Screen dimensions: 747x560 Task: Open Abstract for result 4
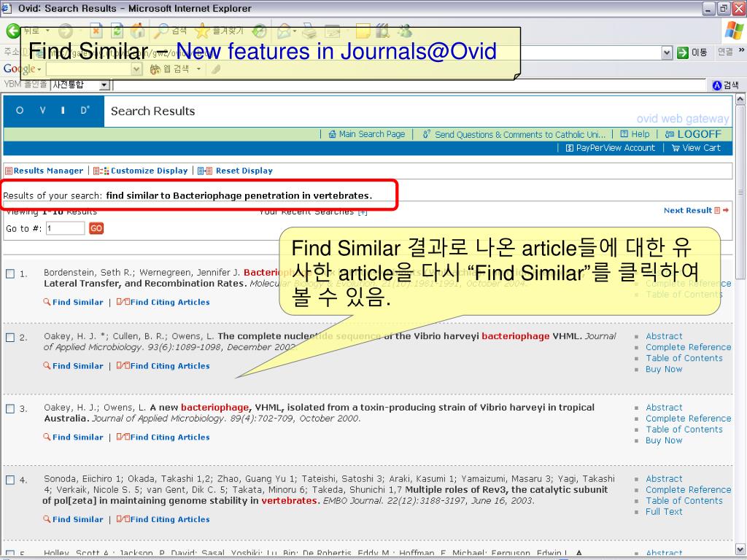click(664, 479)
